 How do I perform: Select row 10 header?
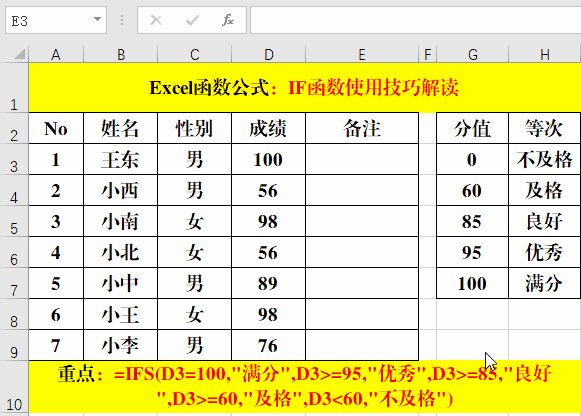(x=14, y=387)
